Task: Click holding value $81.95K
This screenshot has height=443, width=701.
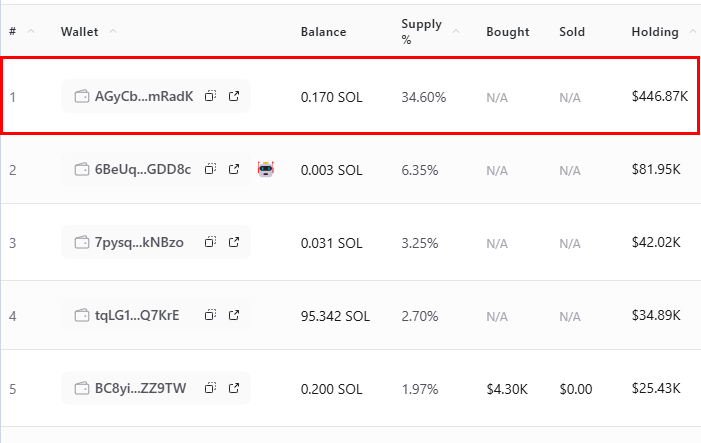Action: (656, 169)
